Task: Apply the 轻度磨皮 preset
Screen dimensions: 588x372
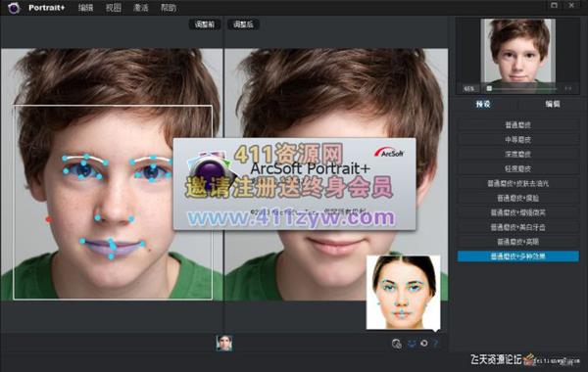Action: (x=517, y=168)
